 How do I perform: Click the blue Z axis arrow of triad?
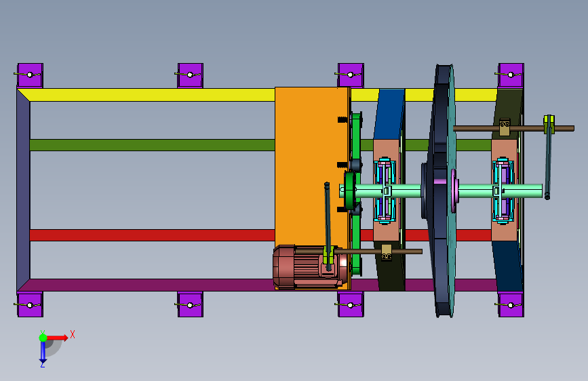click(x=43, y=351)
